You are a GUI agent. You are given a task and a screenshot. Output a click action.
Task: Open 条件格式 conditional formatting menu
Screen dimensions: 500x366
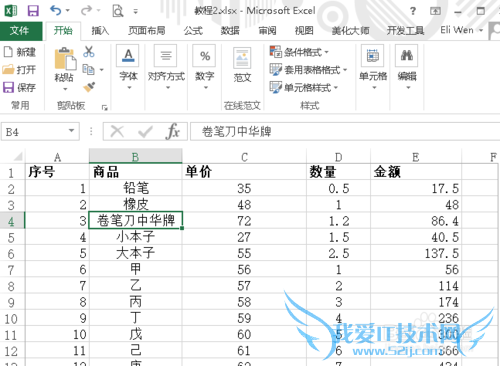click(299, 52)
